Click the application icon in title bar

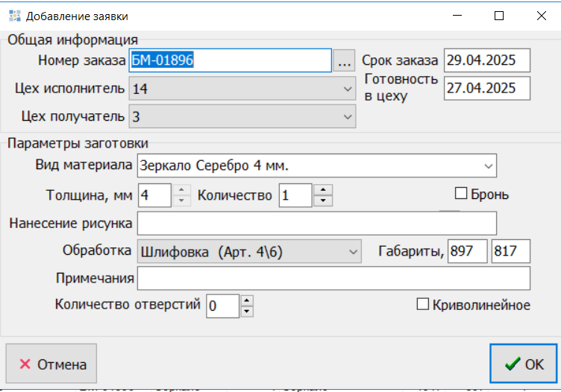[x=13, y=15]
